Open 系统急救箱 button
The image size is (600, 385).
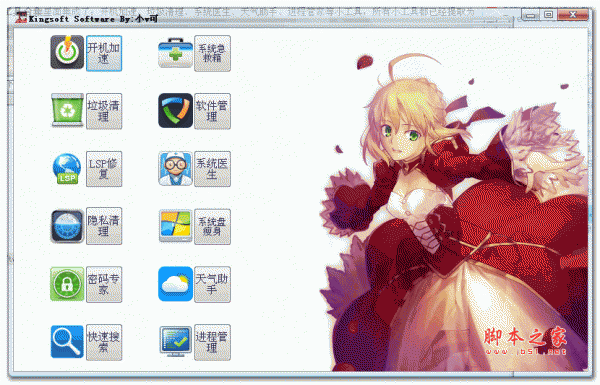pos(212,53)
